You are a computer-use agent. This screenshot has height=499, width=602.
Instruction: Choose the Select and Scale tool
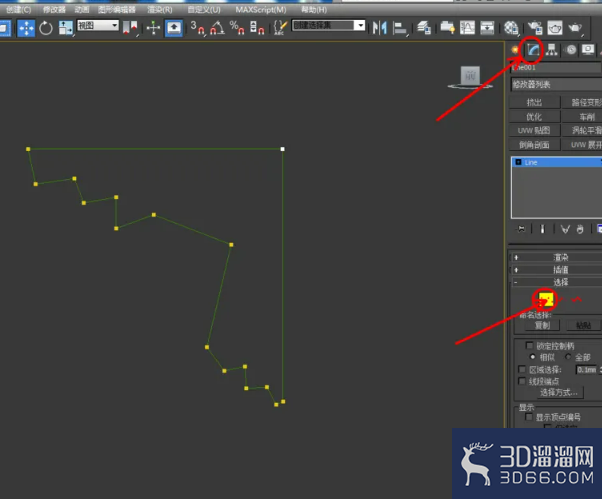point(65,28)
